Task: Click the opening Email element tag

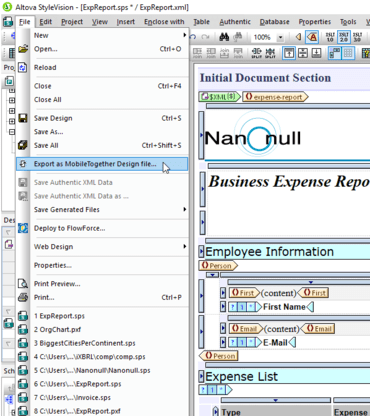Action: point(246,329)
